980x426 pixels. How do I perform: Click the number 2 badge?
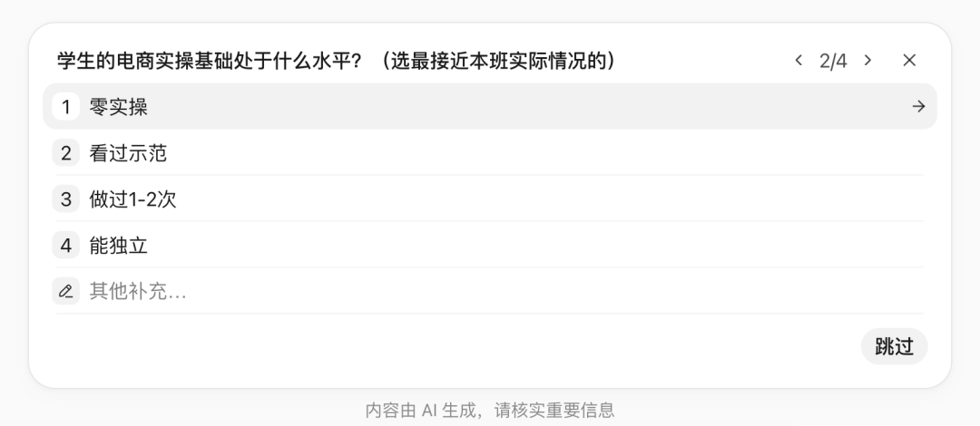pos(65,152)
